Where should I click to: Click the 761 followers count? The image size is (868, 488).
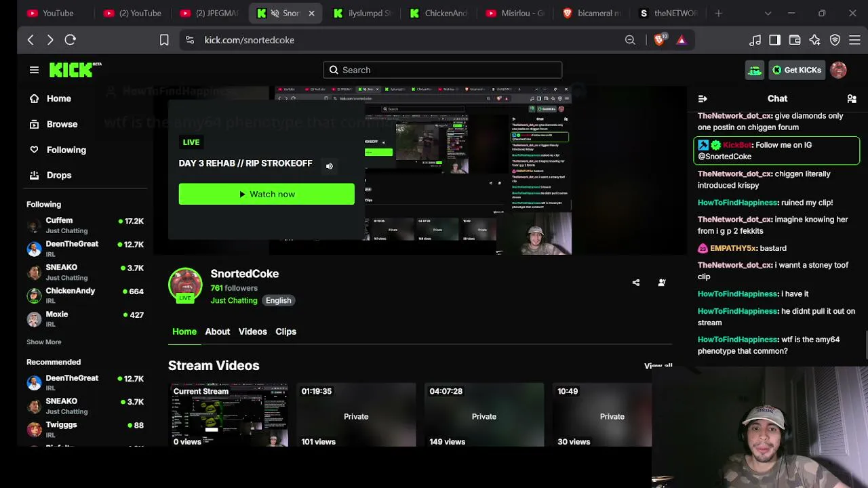point(234,288)
